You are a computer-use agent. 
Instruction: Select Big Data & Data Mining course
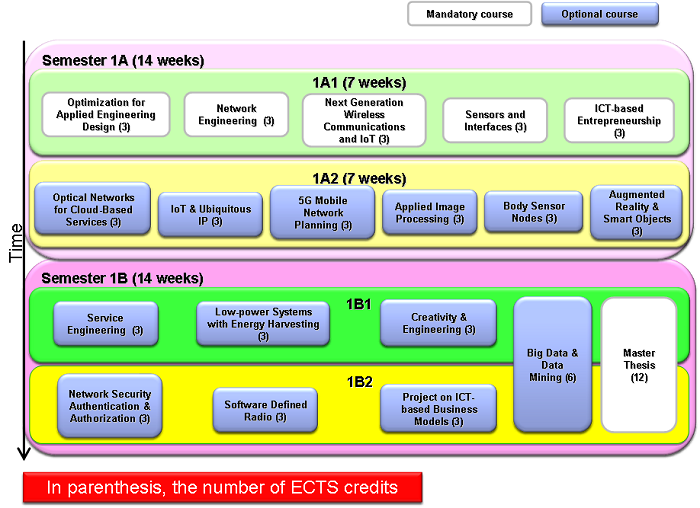(x=552, y=364)
